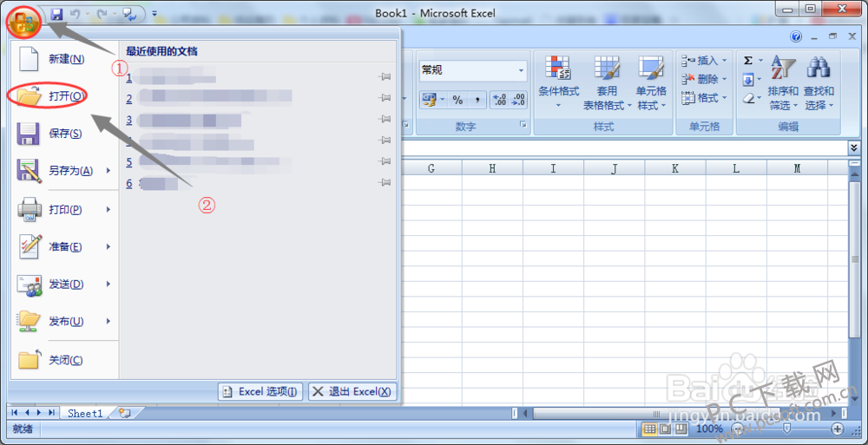This screenshot has height=445, width=868.
Task: Open 套用表格格式 table styles
Action: coord(607,82)
